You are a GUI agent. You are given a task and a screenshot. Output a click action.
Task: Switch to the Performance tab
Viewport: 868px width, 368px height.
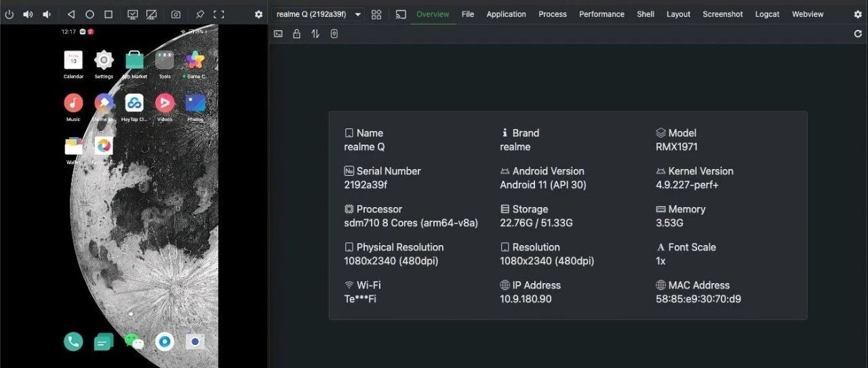[x=601, y=14]
